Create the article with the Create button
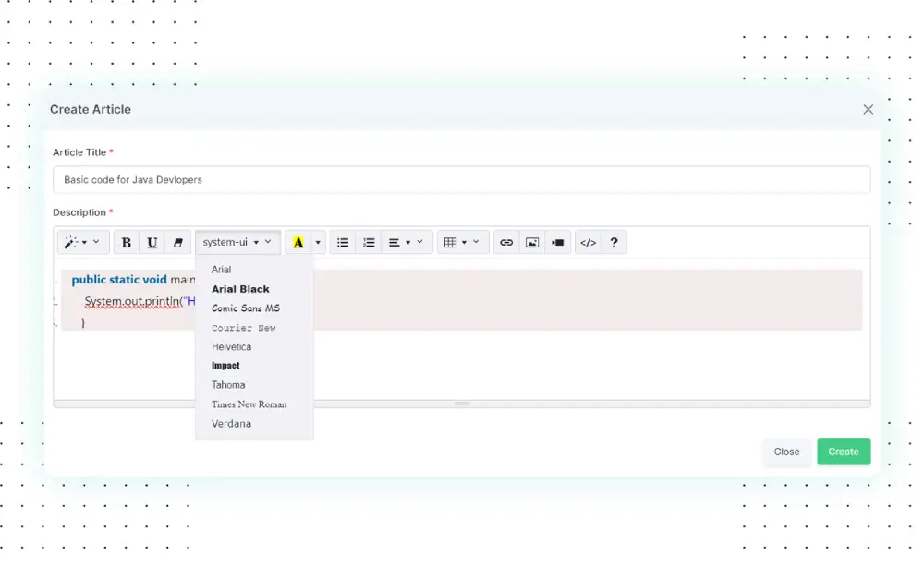The image size is (924, 567). point(844,452)
